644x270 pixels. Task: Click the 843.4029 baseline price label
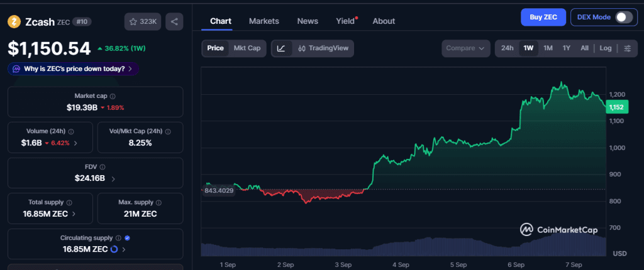219,190
